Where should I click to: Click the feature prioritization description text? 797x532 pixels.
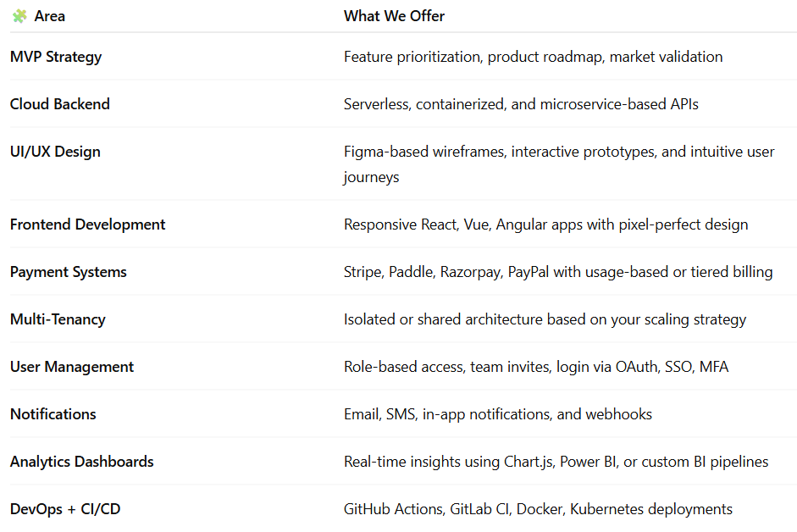[x=533, y=57]
